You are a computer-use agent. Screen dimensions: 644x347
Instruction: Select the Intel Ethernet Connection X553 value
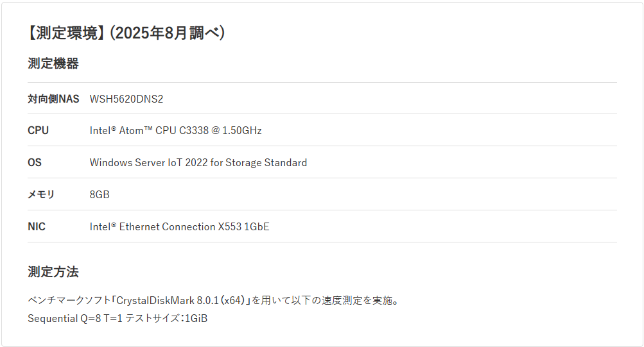pyautogui.click(x=179, y=227)
